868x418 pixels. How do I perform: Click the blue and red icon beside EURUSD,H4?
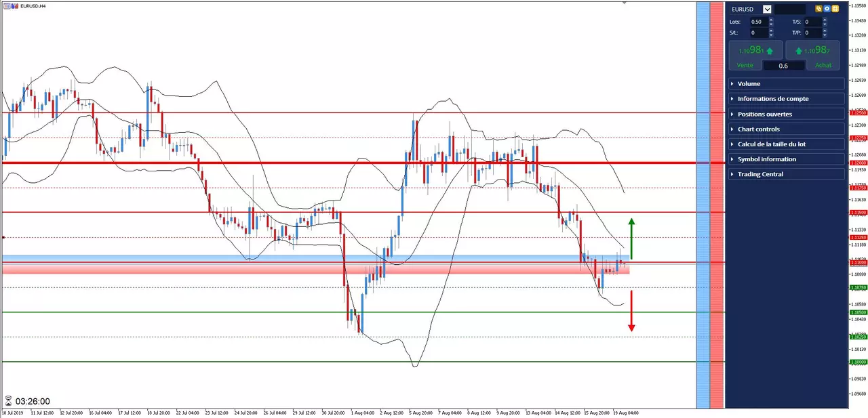pos(15,6)
